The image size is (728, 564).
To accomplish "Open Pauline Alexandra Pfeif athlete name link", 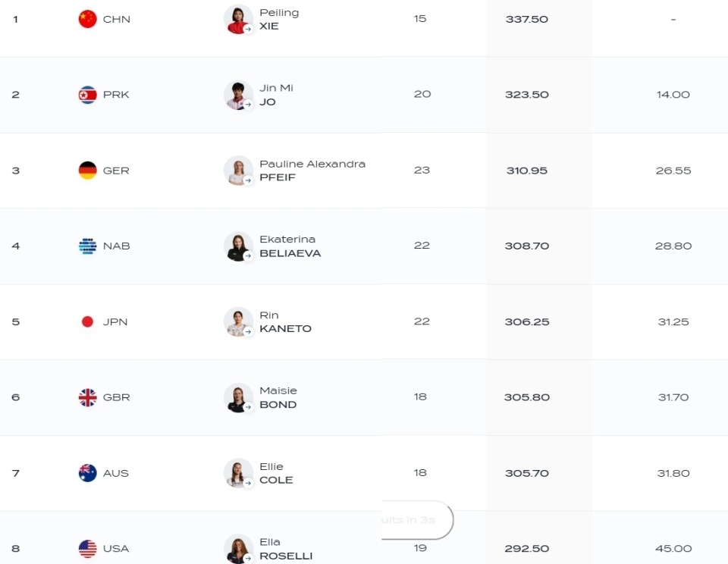I will pyautogui.click(x=312, y=171).
